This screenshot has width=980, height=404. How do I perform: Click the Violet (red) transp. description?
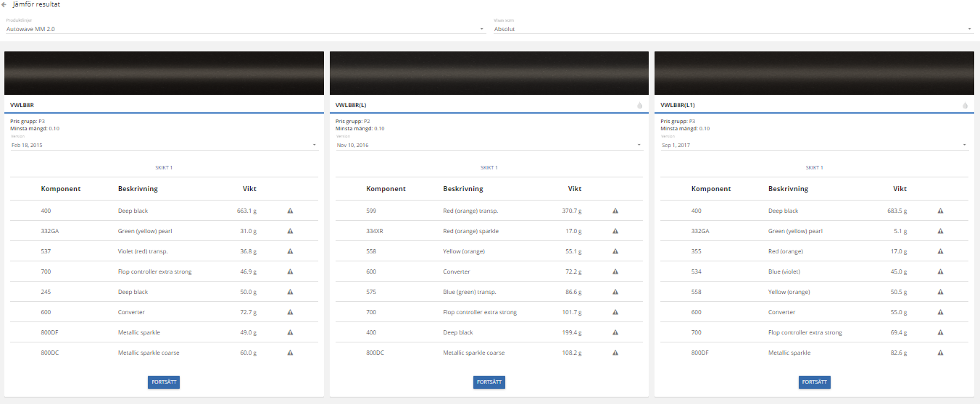point(144,251)
